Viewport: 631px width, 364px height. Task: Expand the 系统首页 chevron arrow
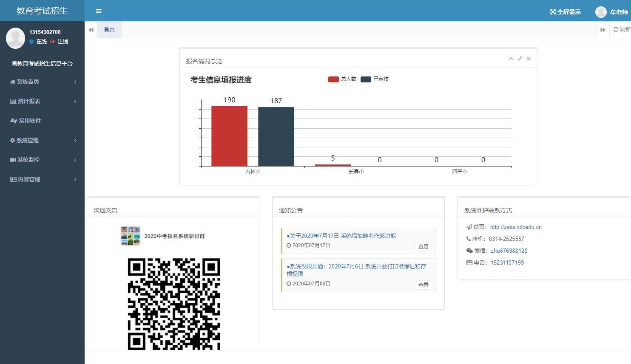point(75,82)
